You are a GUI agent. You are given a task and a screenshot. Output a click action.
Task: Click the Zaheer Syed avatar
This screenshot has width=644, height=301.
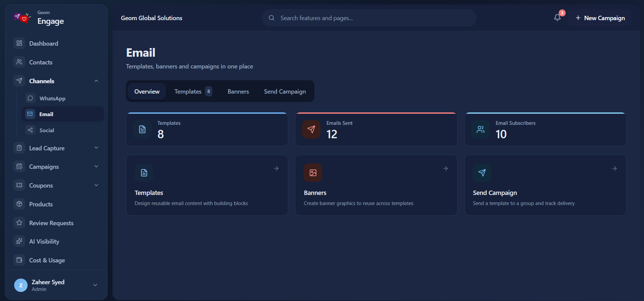tap(21, 285)
